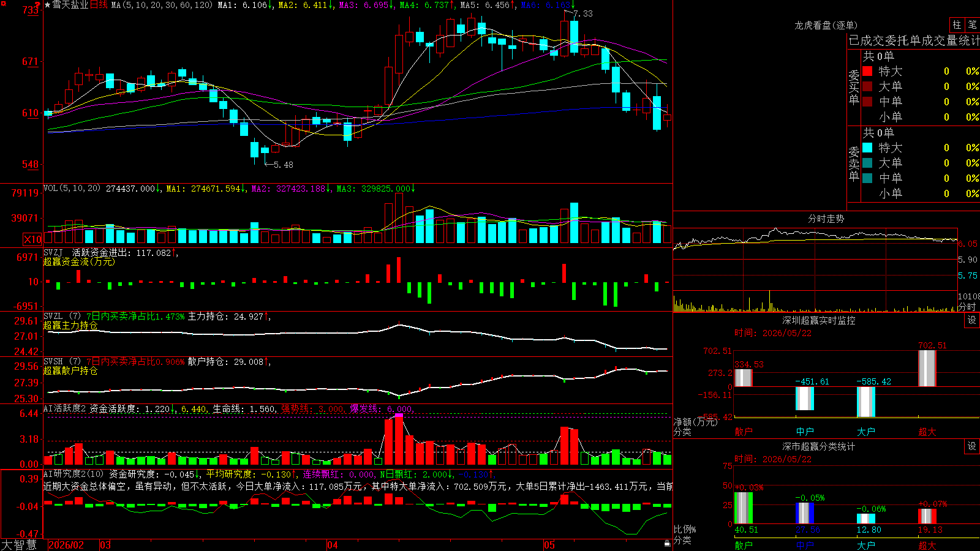Click the MA1: 6.106 value in header

click(246, 5)
